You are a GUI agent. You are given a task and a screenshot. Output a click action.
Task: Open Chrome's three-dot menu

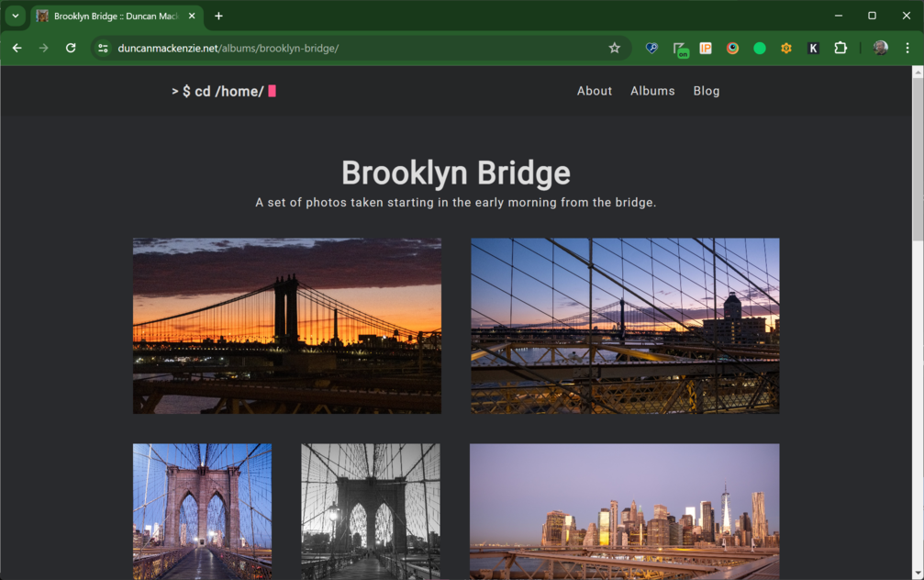pyautogui.click(x=907, y=48)
